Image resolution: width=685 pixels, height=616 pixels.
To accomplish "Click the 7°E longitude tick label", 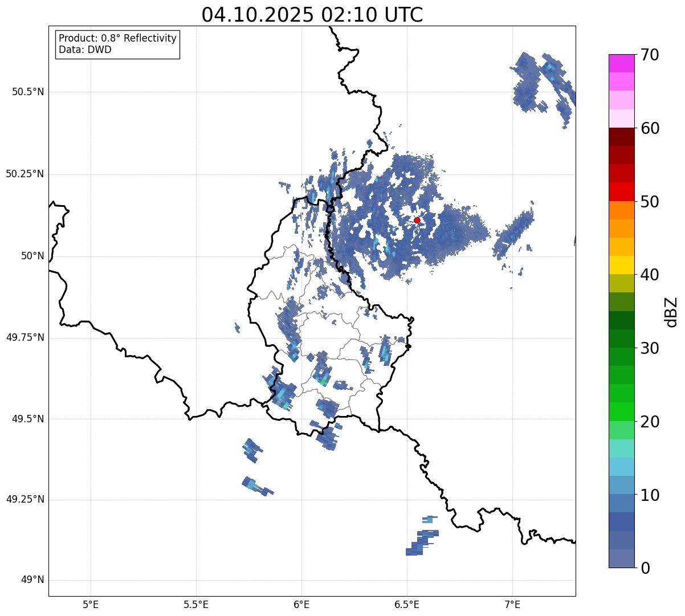I will pos(512,605).
